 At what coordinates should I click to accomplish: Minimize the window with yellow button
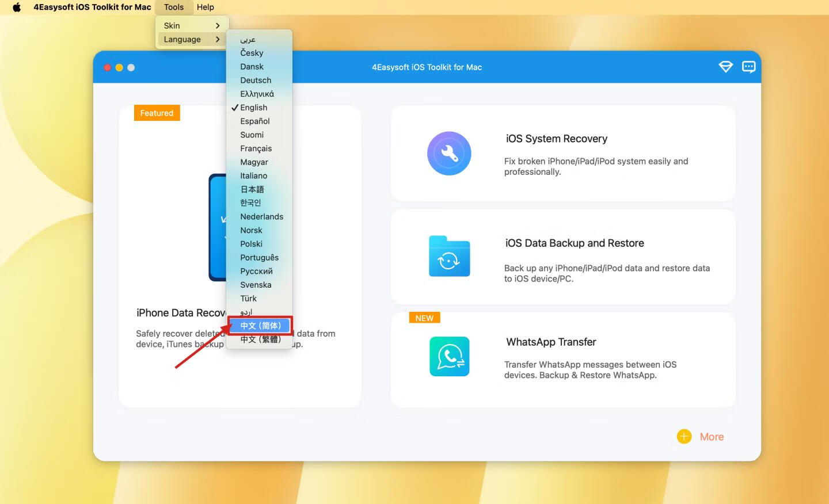119,67
